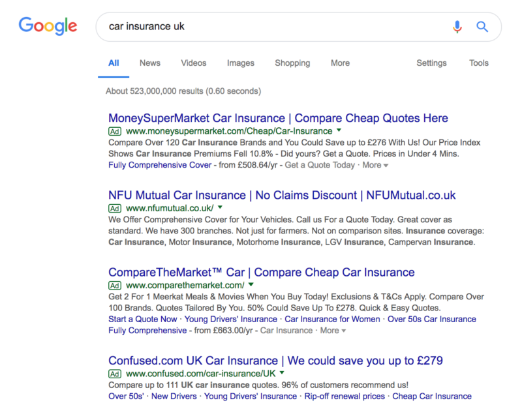Click www.confused.com/car-insurance/UK URL text
Image resolution: width=522 pixels, height=420 pixels.
click(x=201, y=374)
